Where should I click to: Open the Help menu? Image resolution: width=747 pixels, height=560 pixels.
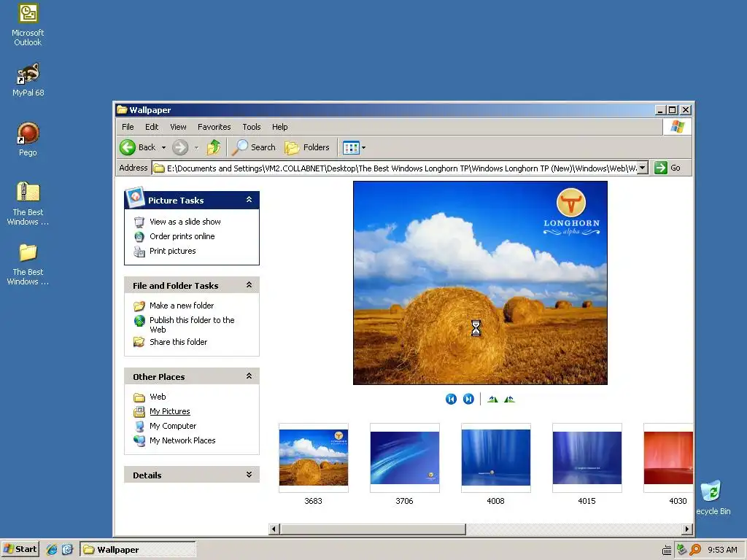click(279, 127)
